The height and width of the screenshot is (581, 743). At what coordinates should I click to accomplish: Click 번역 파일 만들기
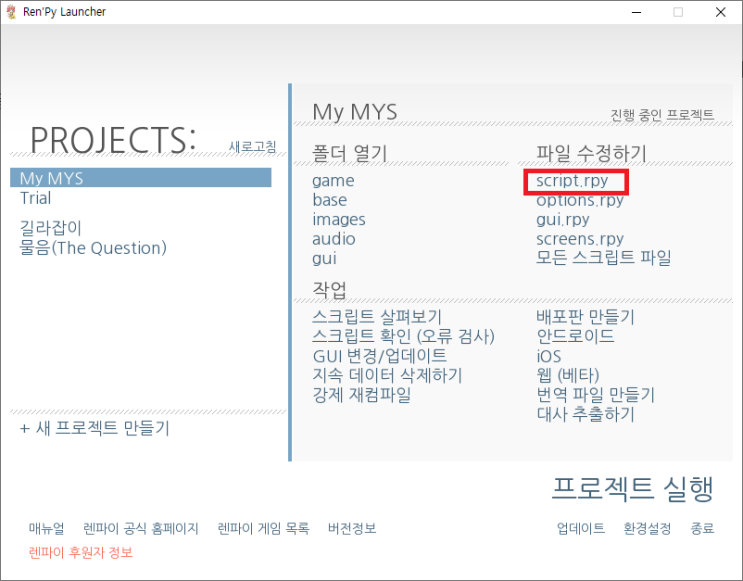pyautogui.click(x=596, y=394)
